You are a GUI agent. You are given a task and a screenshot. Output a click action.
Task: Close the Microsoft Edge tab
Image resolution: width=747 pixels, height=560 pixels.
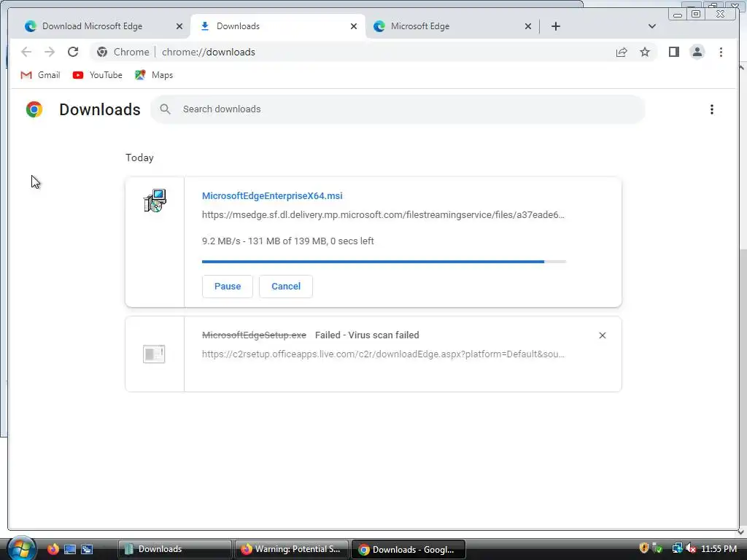[x=528, y=26]
